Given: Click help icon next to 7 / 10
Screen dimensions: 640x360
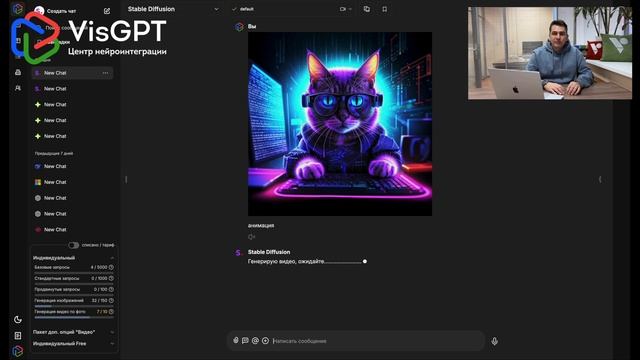Looking at the screenshot, I should pos(111,311).
